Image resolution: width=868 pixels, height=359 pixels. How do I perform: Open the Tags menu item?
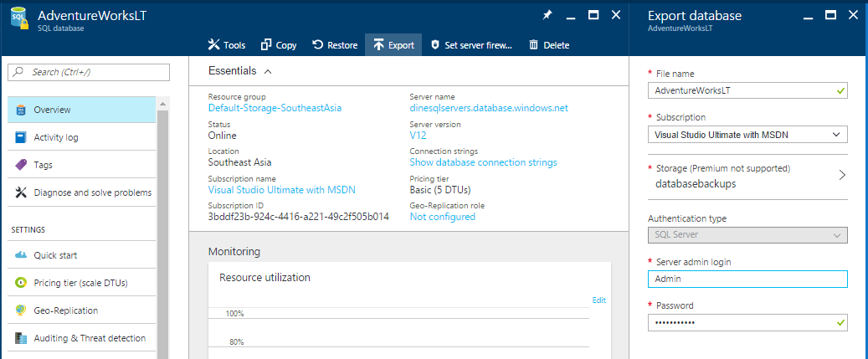pos(82,165)
